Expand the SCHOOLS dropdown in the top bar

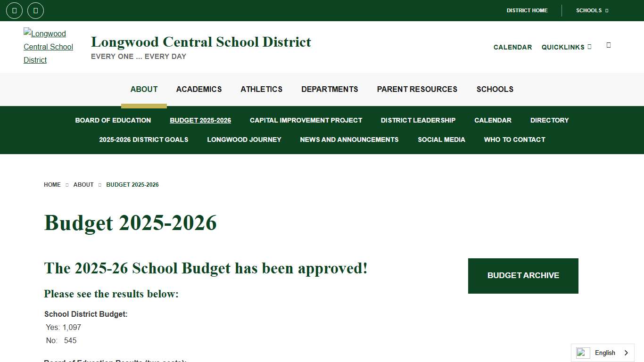pos(591,10)
